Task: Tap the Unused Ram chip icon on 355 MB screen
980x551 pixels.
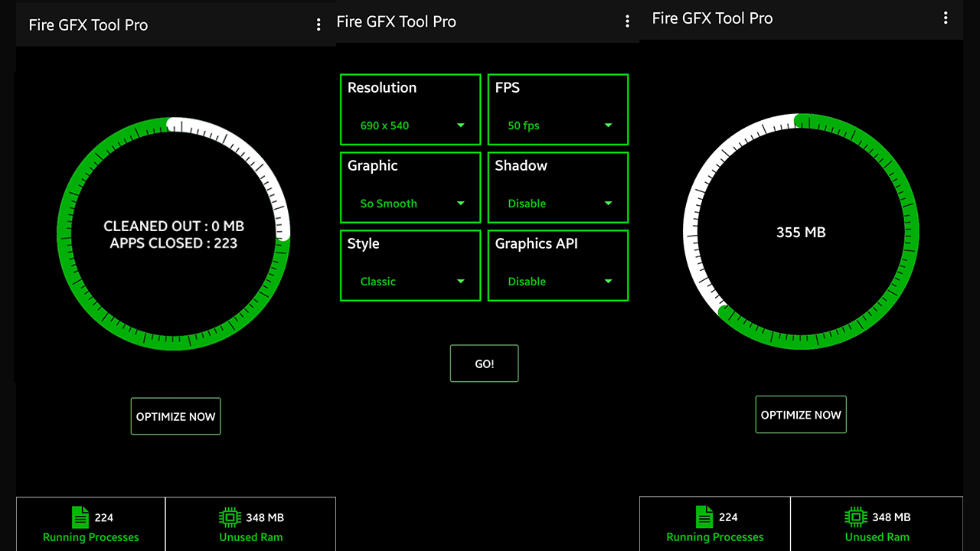Action: point(855,517)
